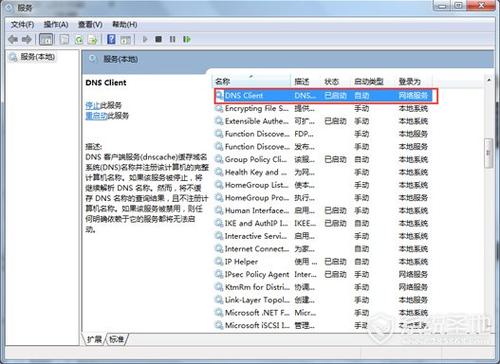The width and height of the screenshot is (500, 364).
Task: Switch to the 标准 tab
Action: point(117,339)
